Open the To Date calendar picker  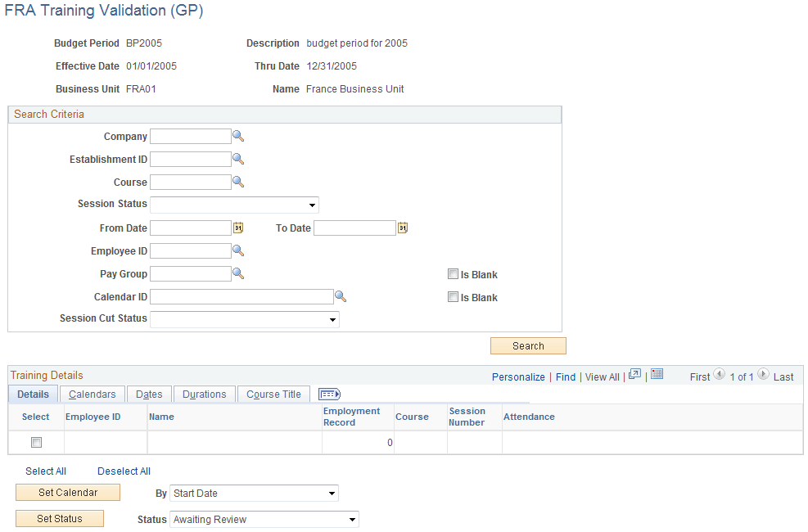402,228
